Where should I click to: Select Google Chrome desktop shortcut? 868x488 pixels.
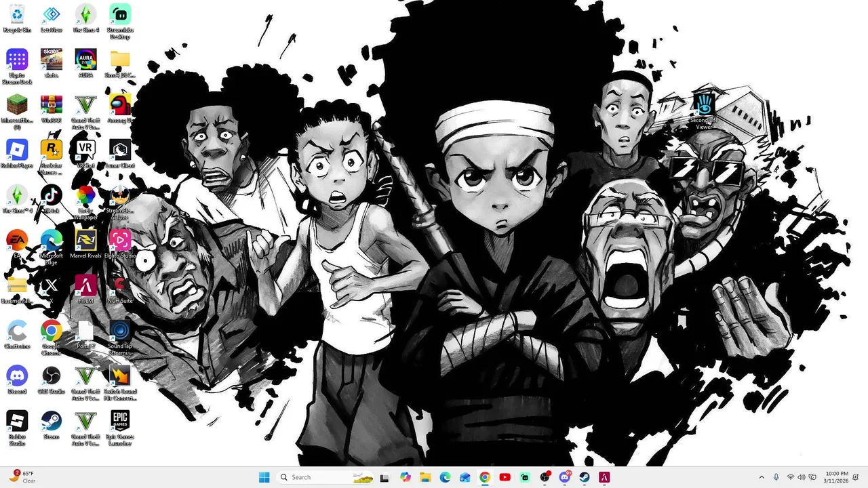click(52, 338)
